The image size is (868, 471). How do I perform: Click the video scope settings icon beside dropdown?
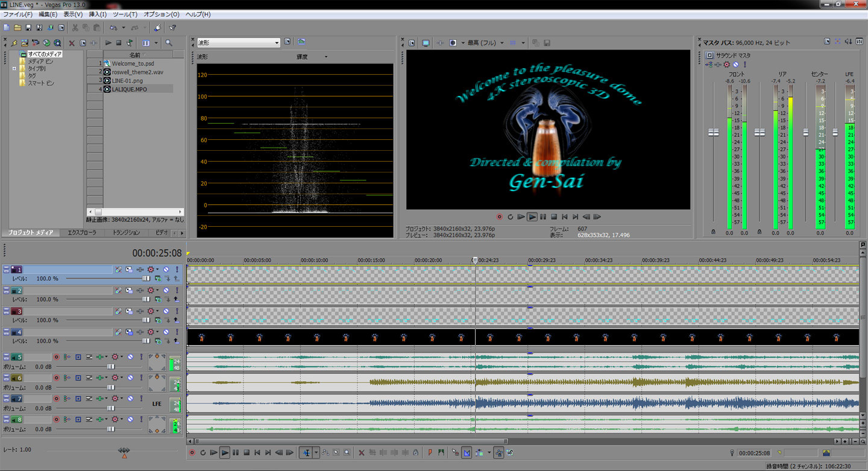coord(287,42)
